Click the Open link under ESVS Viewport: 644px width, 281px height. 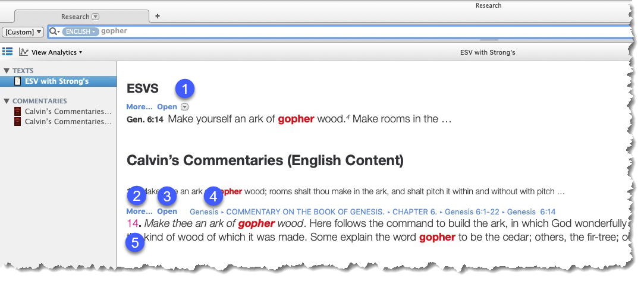coord(167,107)
